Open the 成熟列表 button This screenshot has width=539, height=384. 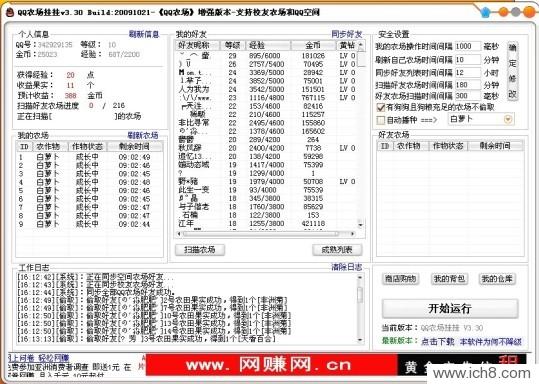(x=337, y=250)
